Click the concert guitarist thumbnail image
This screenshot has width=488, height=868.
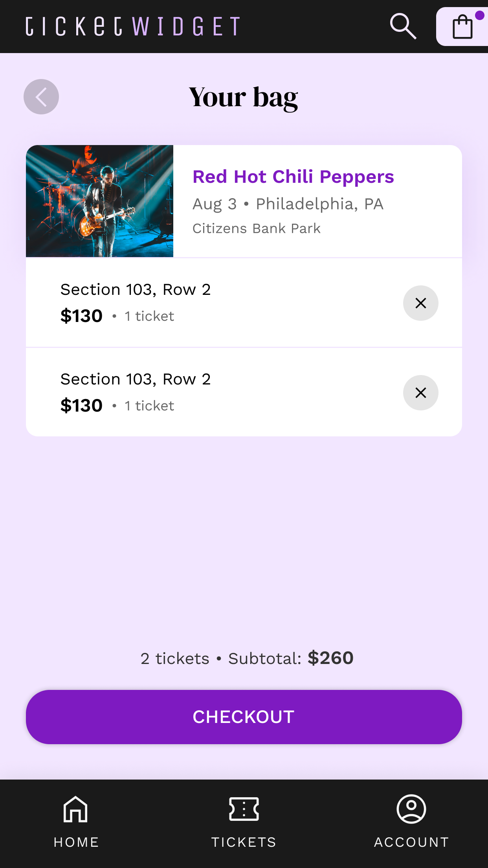pyautogui.click(x=100, y=201)
